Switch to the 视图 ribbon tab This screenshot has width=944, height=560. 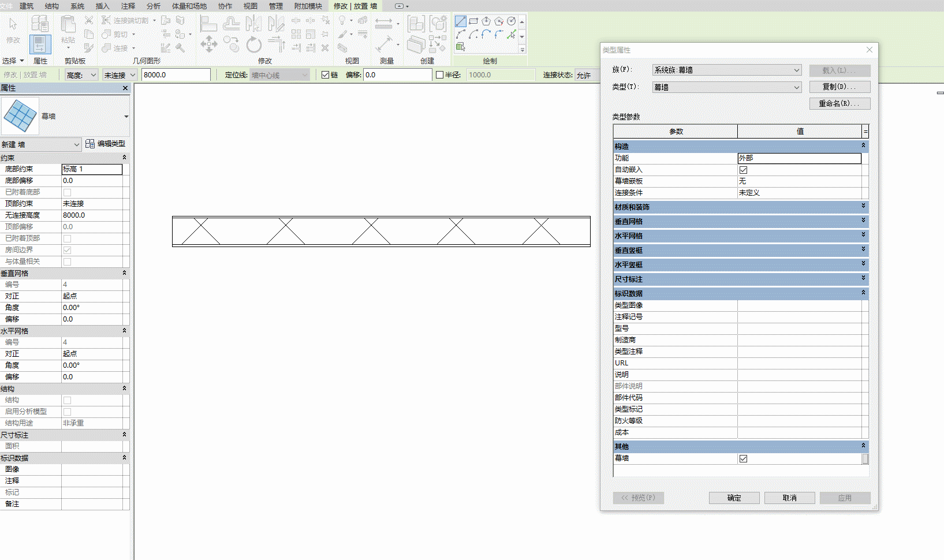pos(250,6)
